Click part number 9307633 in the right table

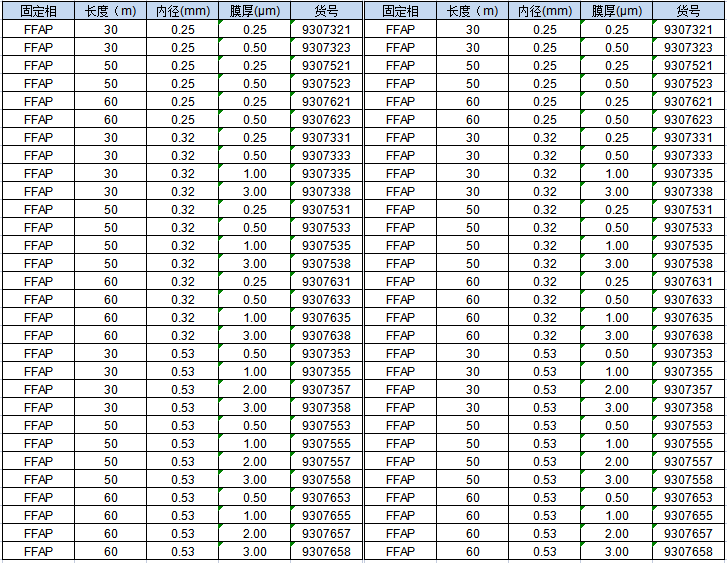pyautogui.click(x=689, y=300)
